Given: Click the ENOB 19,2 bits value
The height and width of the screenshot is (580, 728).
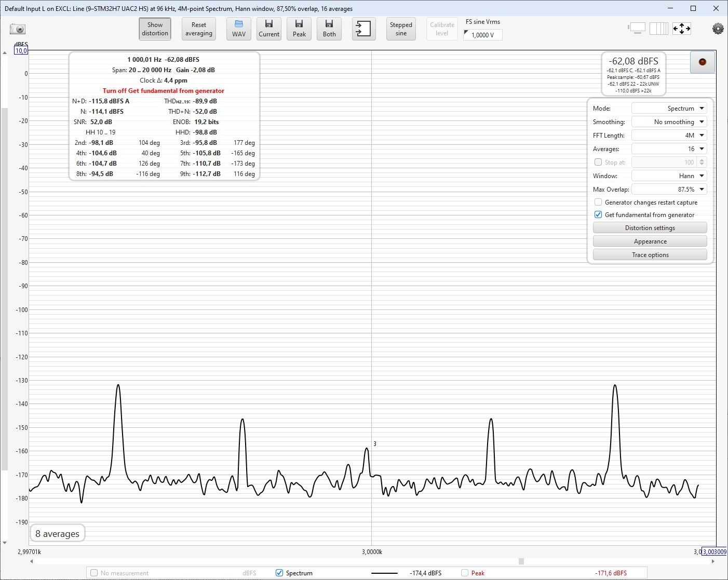Looking at the screenshot, I should coord(207,122).
